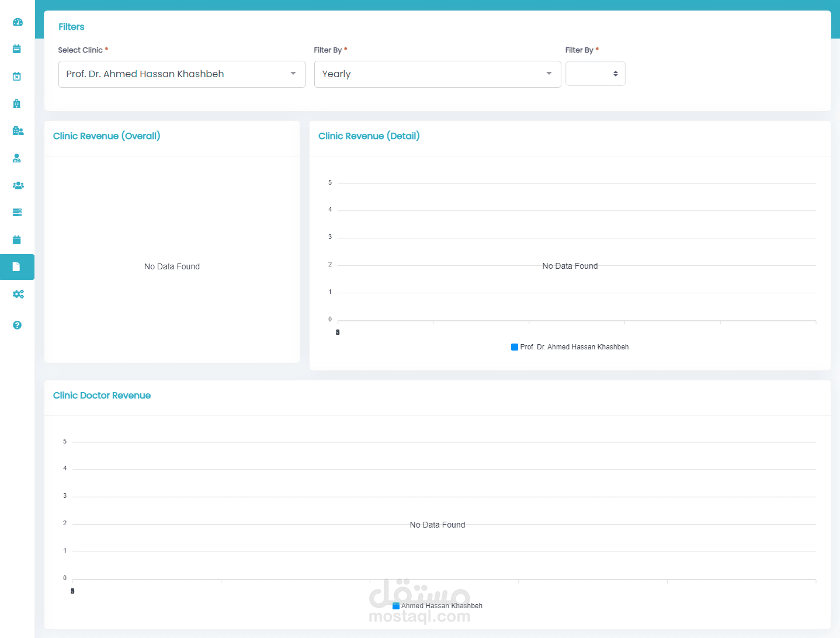Click the blue legend swatch in Clinic Revenue Detail
This screenshot has width=840, height=638.
pos(515,347)
